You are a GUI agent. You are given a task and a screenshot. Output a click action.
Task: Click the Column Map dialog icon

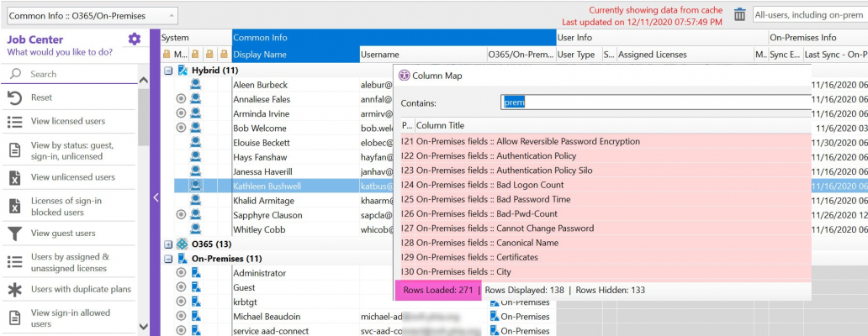pyautogui.click(x=404, y=76)
